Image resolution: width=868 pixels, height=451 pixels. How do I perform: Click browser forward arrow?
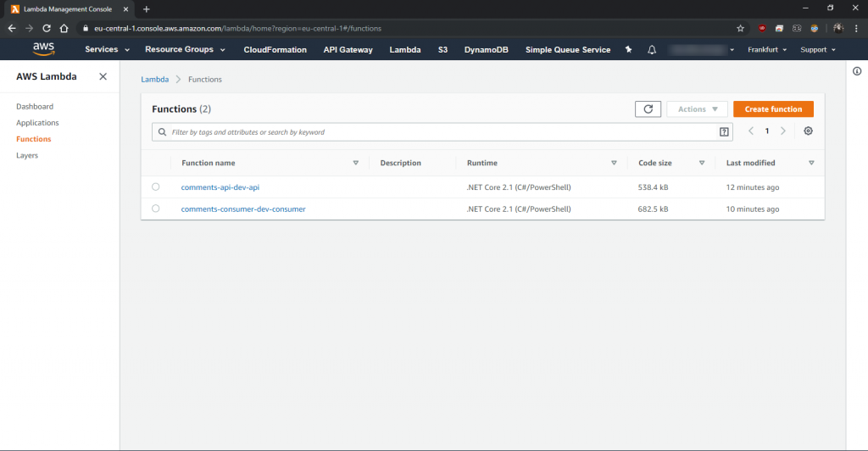(30, 28)
